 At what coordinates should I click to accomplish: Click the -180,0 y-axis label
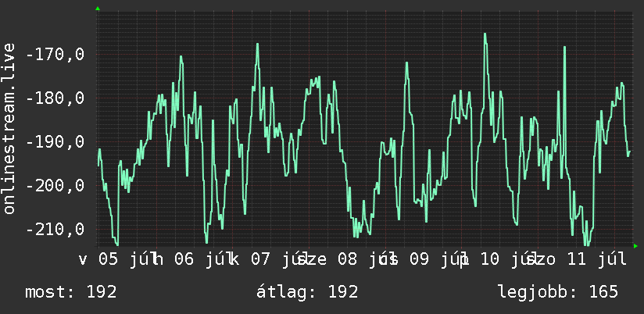coord(55,98)
